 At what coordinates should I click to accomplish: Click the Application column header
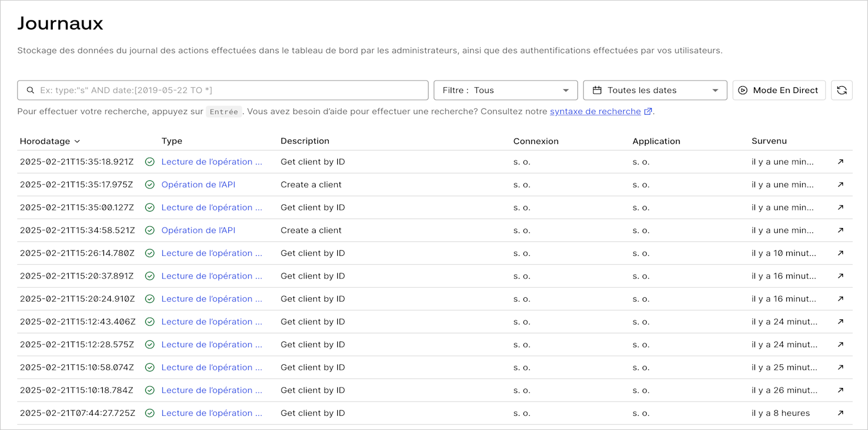click(656, 141)
